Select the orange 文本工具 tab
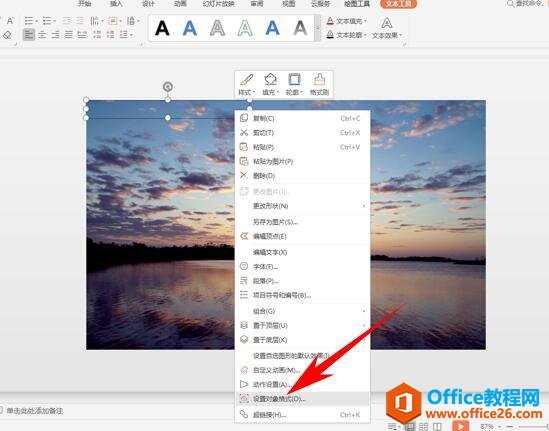 398,4
